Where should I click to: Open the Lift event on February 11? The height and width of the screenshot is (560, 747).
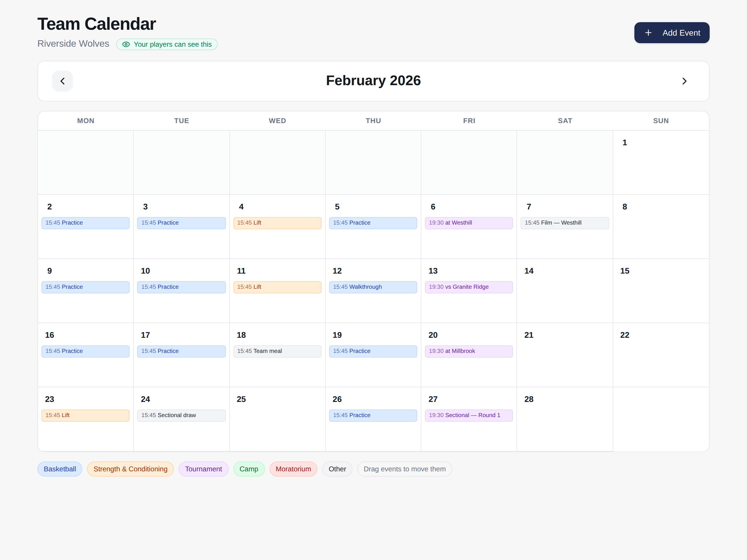point(277,287)
